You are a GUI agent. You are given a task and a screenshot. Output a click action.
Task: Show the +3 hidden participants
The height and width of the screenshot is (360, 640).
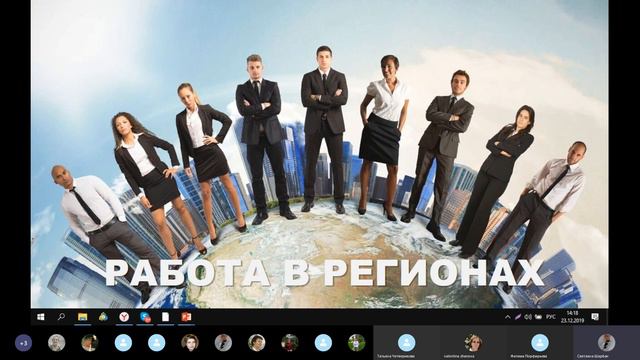point(23,343)
